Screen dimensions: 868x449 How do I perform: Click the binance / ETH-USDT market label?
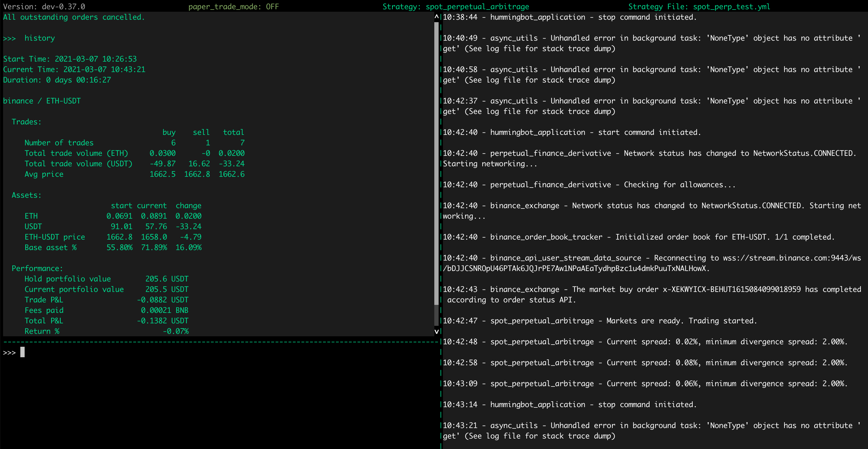coord(42,100)
